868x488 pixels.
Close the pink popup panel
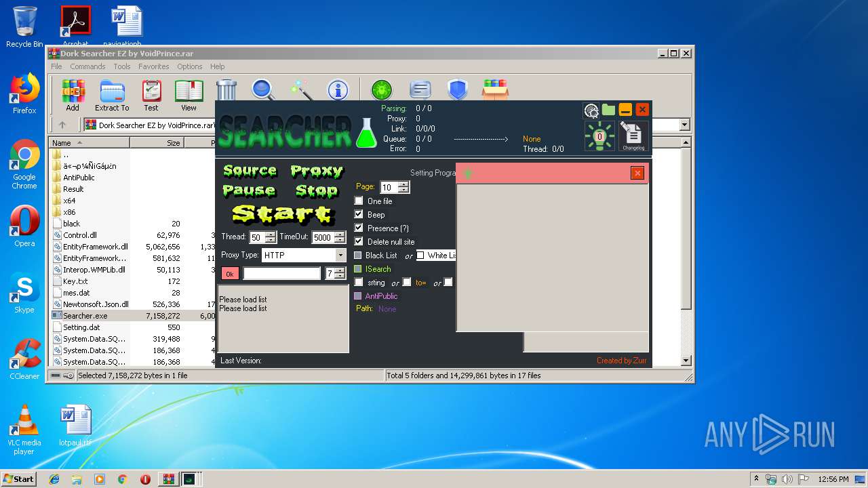(637, 173)
